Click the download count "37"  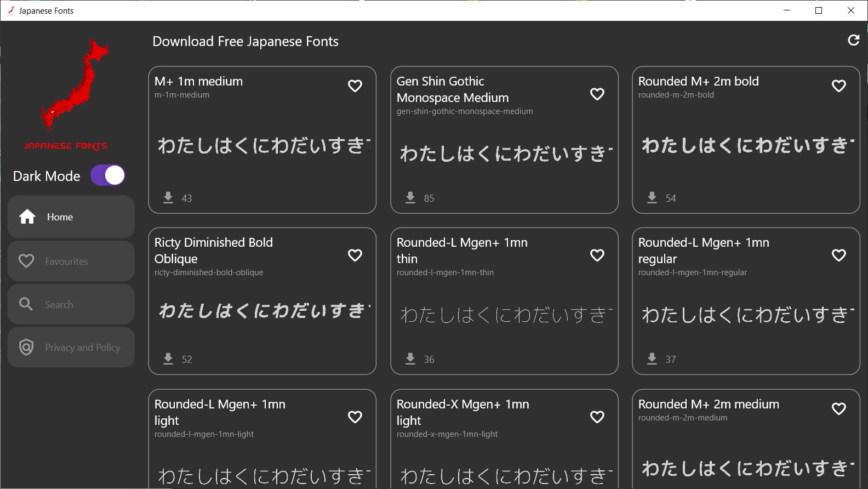pos(671,360)
